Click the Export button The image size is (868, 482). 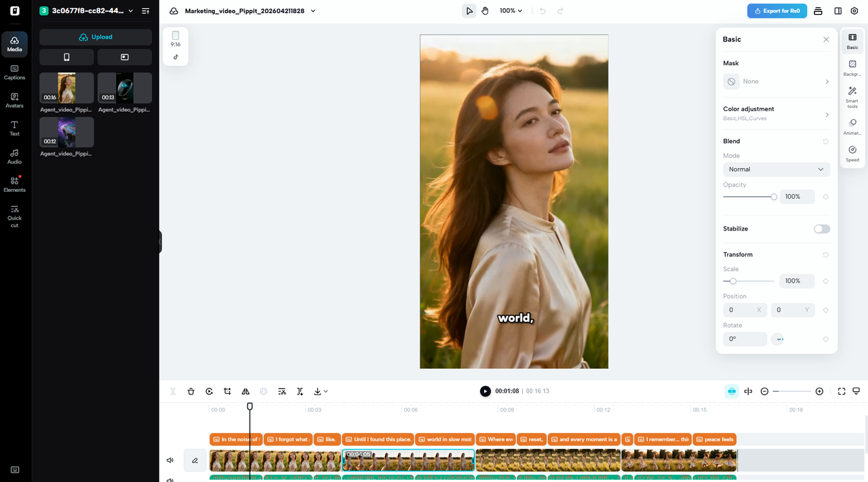click(778, 11)
